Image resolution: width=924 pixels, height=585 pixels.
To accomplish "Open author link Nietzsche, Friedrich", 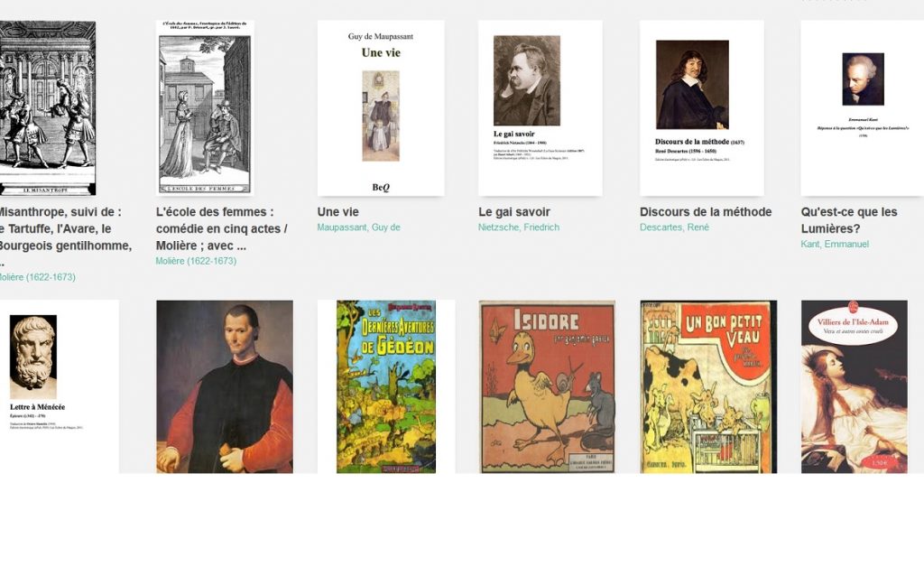I will point(519,227).
